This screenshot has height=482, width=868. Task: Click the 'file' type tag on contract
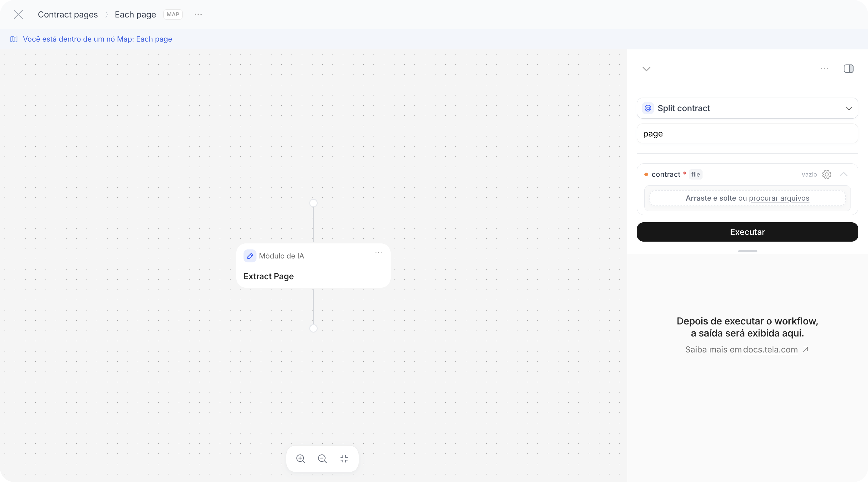[696, 174]
